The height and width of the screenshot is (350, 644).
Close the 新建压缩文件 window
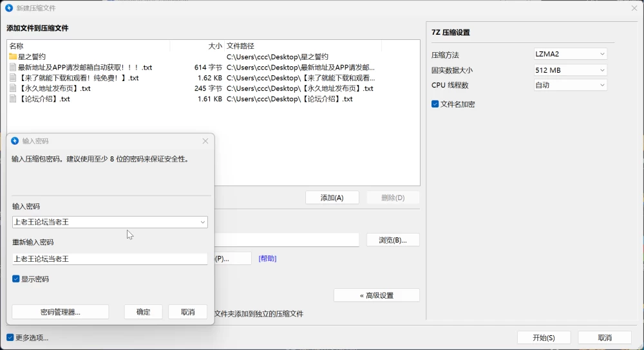634,8
